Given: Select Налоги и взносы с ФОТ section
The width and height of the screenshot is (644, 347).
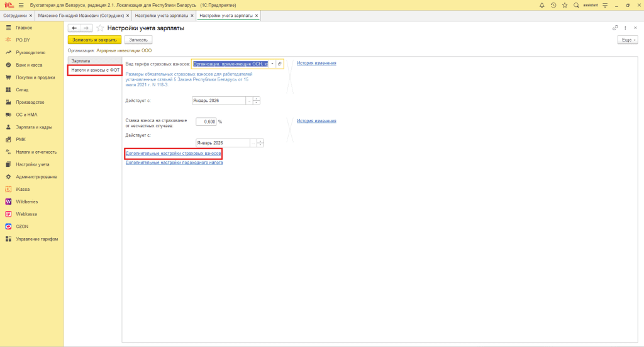Looking at the screenshot, I should point(95,71).
